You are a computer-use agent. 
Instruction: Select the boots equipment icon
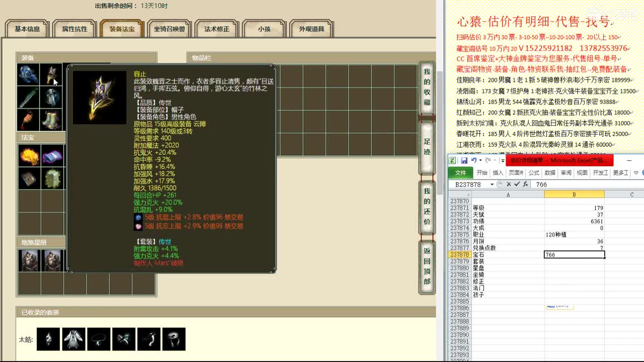[x=51, y=120]
